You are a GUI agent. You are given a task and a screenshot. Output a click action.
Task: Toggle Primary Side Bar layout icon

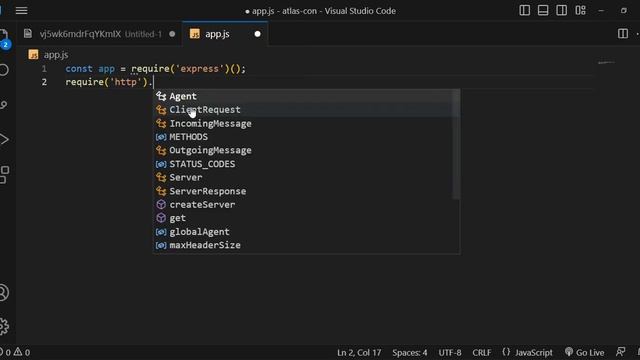tap(524, 11)
